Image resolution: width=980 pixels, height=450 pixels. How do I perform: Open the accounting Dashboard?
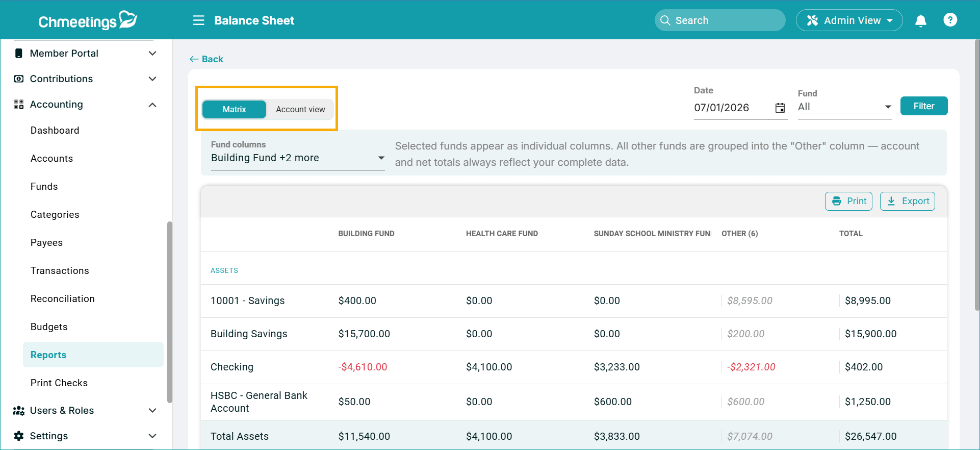(55, 130)
